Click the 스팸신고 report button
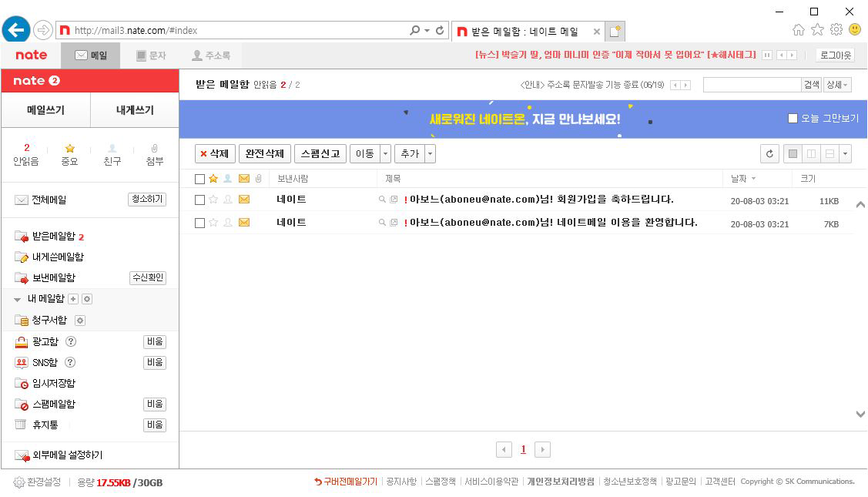Image resolution: width=868 pixels, height=497 pixels. pyautogui.click(x=320, y=153)
